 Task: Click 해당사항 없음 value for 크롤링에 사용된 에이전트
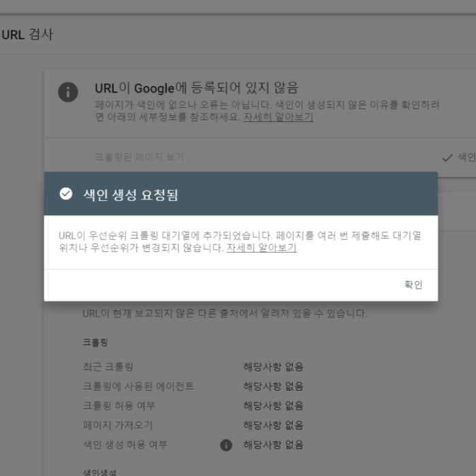coord(273,386)
